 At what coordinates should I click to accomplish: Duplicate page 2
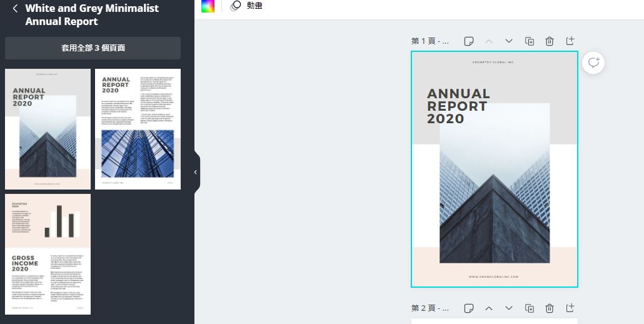(x=530, y=308)
